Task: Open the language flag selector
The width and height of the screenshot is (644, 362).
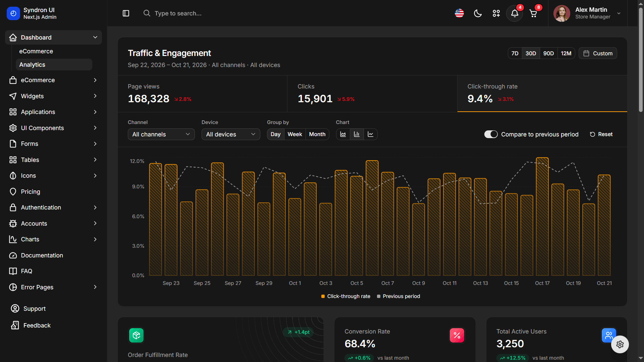Action: point(459,13)
